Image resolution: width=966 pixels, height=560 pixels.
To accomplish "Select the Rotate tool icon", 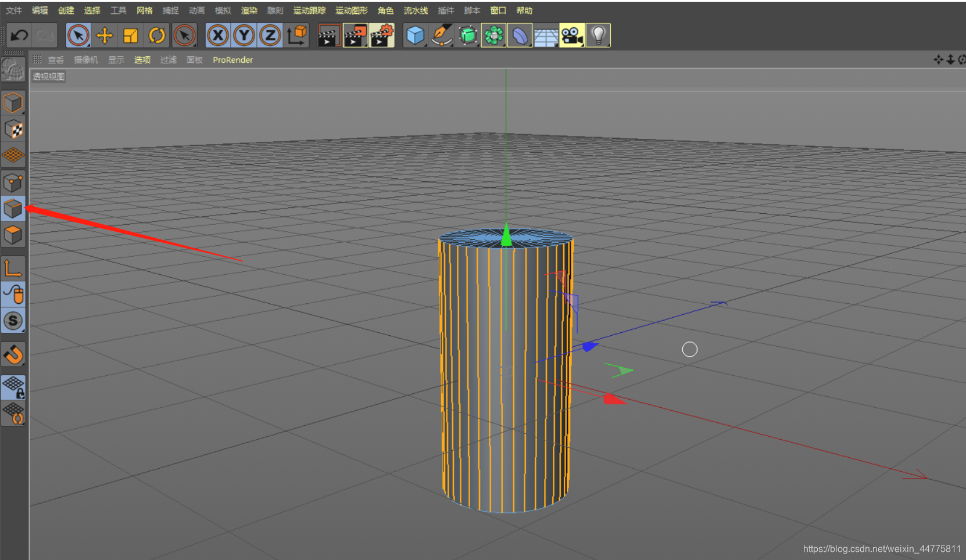I will pos(157,35).
